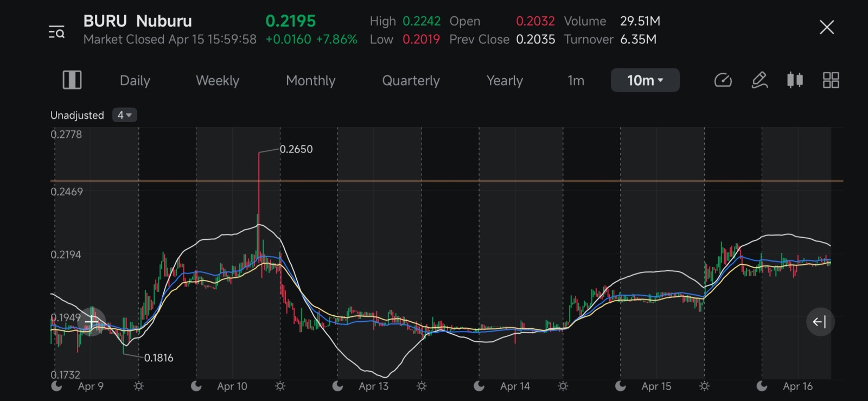The height and width of the screenshot is (401, 868).
Task: Close the chart view with X
Action: click(827, 27)
